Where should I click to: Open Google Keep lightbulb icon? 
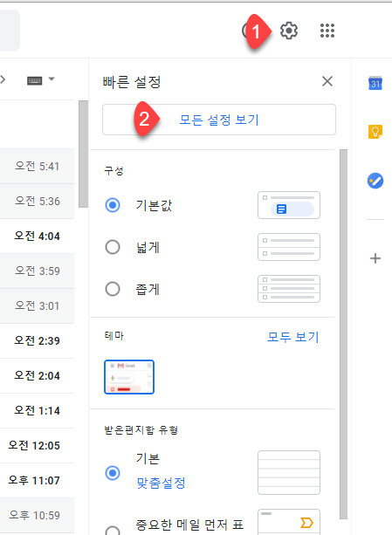tap(375, 132)
